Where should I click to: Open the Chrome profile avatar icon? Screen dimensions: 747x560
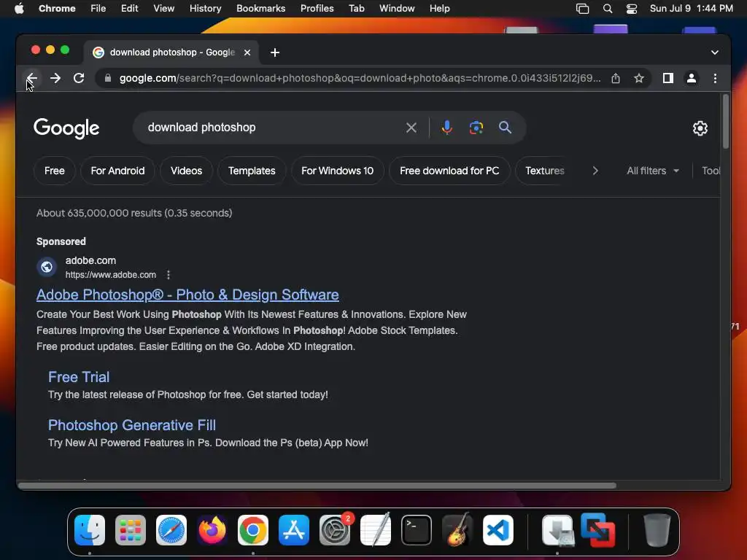tap(692, 78)
